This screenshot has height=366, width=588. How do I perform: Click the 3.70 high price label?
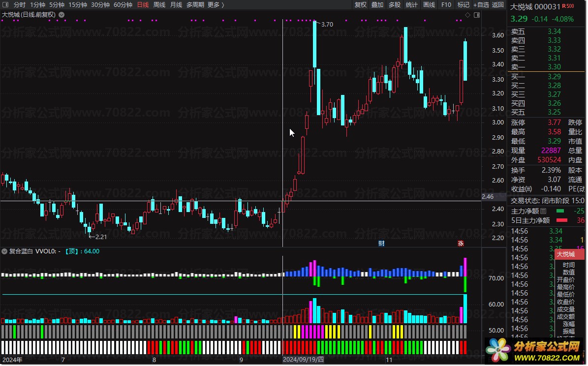(x=327, y=25)
